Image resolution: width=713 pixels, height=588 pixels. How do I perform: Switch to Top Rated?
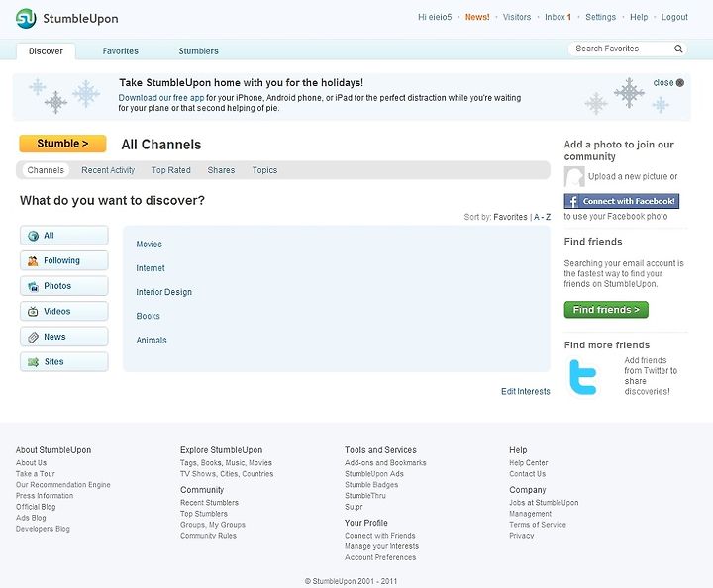click(171, 170)
